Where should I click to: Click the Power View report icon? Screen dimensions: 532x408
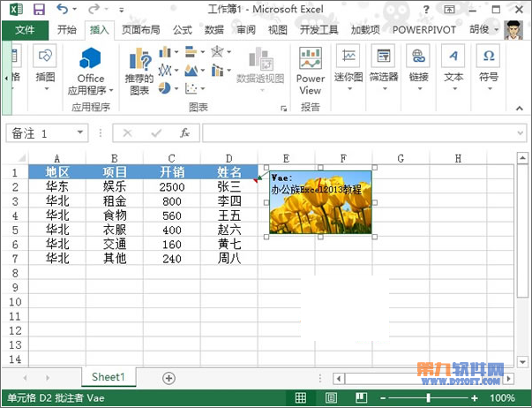(x=310, y=71)
